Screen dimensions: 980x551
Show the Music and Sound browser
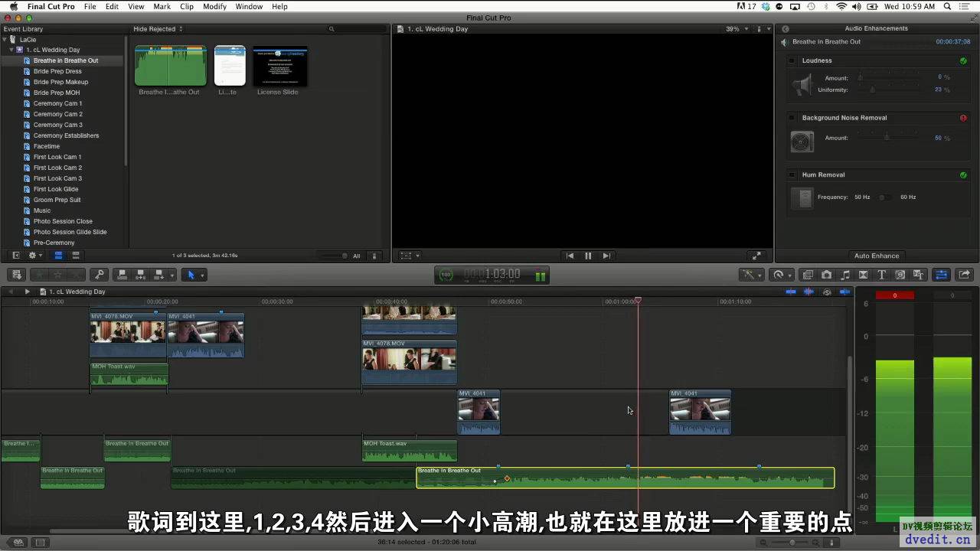click(844, 275)
